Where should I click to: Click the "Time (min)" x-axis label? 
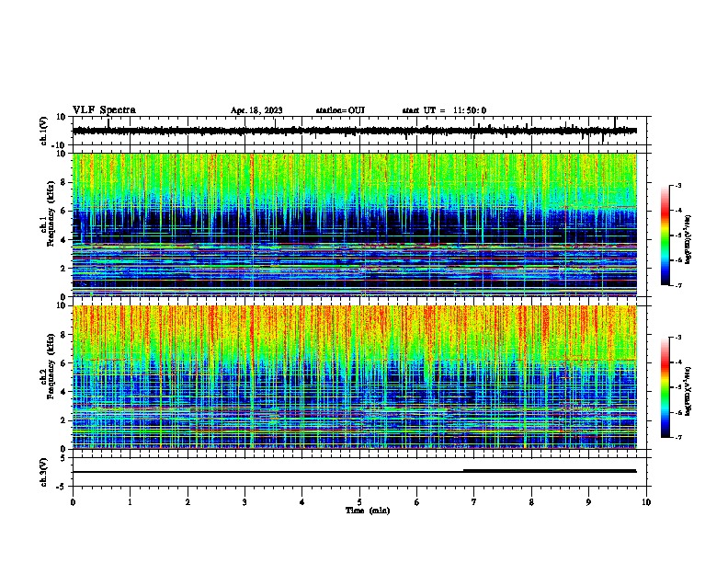[368, 511]
